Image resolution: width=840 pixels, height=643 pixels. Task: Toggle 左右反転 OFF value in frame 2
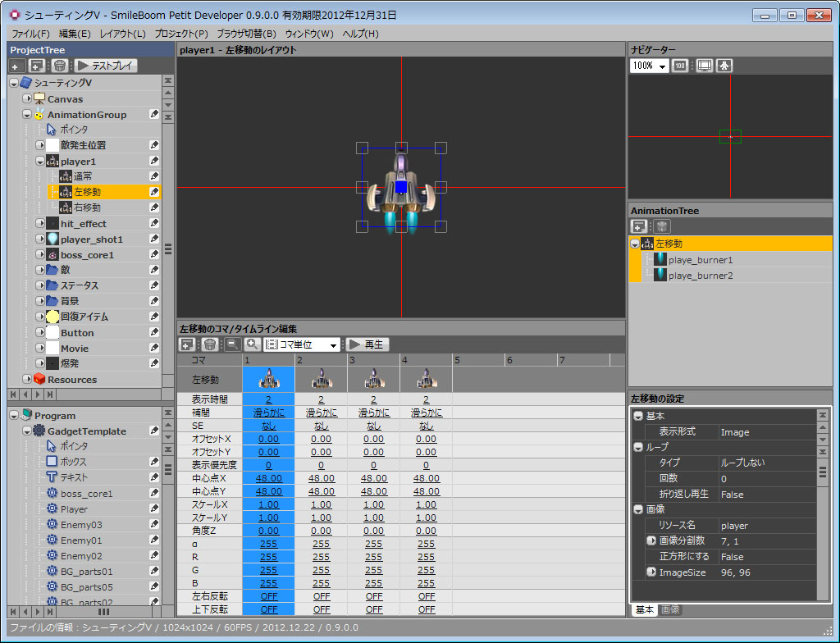(x=321, y=596)
